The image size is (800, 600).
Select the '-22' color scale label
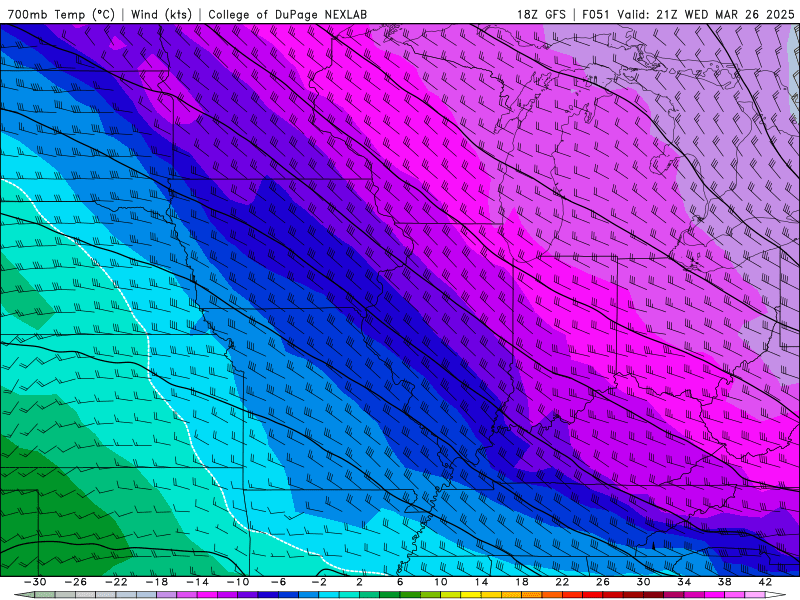116,582
